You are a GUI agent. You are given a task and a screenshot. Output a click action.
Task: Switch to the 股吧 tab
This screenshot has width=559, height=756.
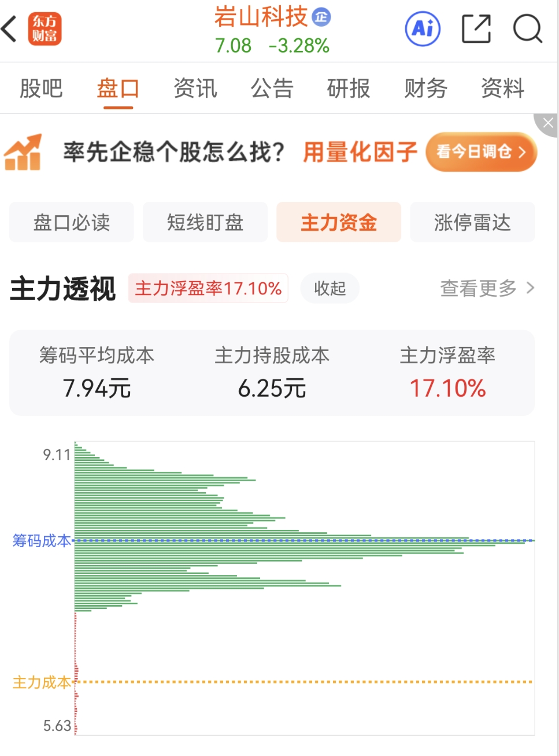pyautogui.click(x=41, y=88)
